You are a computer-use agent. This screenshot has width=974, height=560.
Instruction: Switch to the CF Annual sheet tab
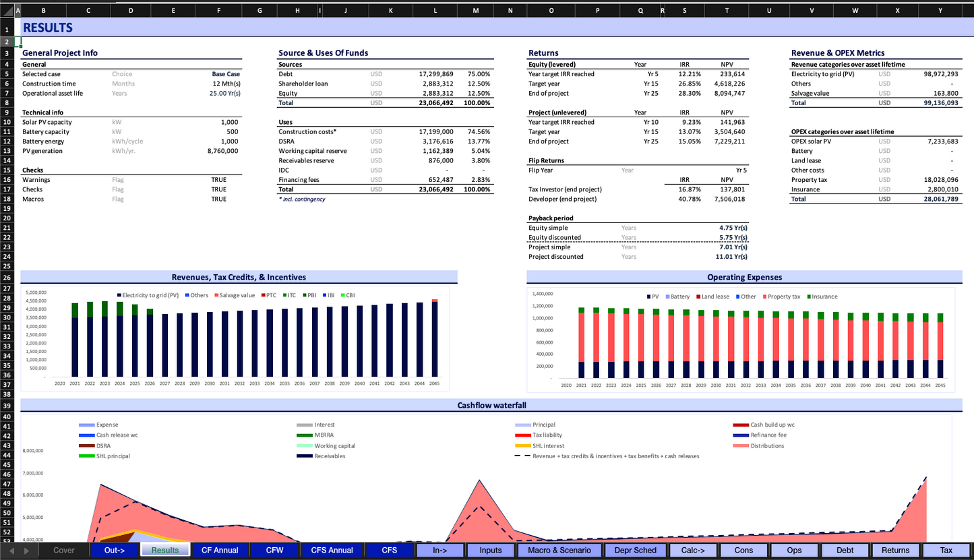220,550
